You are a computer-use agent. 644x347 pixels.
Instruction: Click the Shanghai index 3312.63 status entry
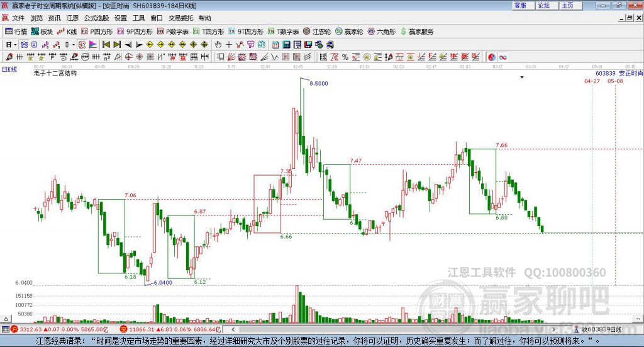coord(59,329)
